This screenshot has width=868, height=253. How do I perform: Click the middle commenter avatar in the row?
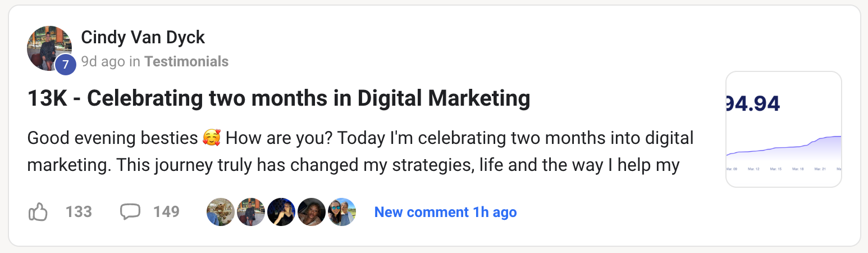pos(281,212)
